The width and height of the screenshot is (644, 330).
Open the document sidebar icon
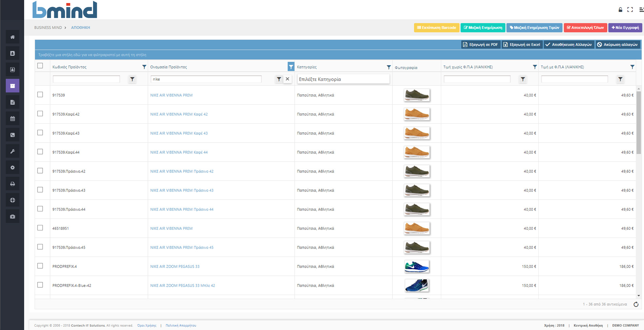(13, 102)
